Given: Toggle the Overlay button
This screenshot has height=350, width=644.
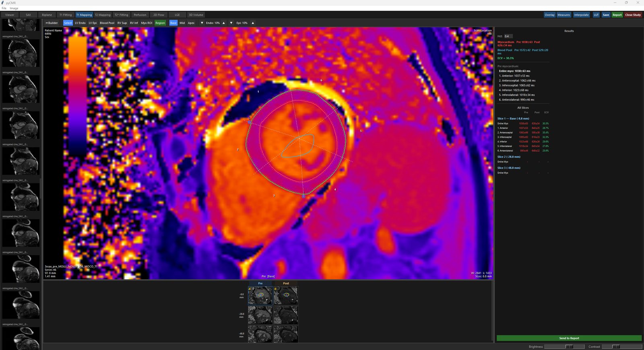Looking at the screenshot, I should click(549, 15).
